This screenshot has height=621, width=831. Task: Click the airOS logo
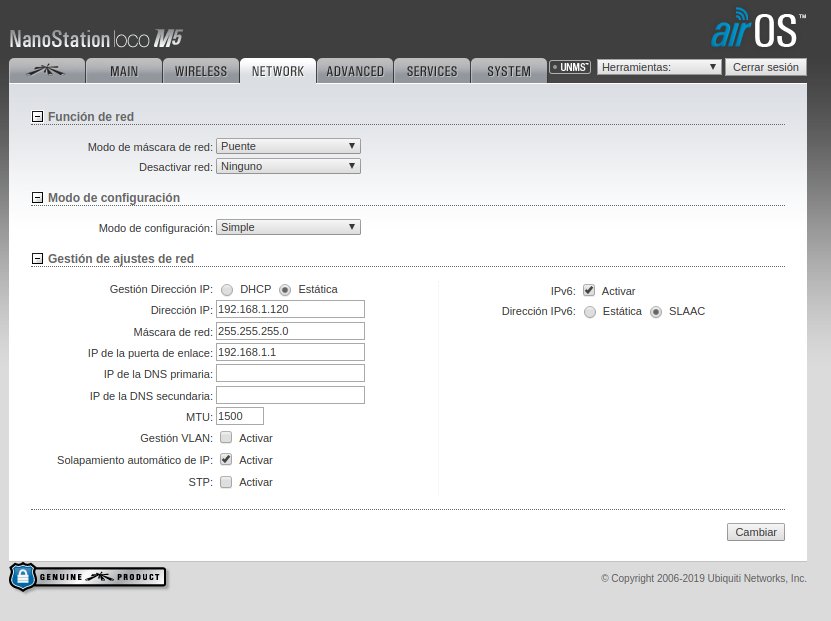(758, 28)
